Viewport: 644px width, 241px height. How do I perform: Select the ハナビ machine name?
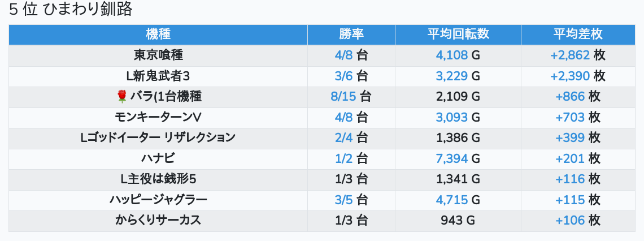(158, 158)
